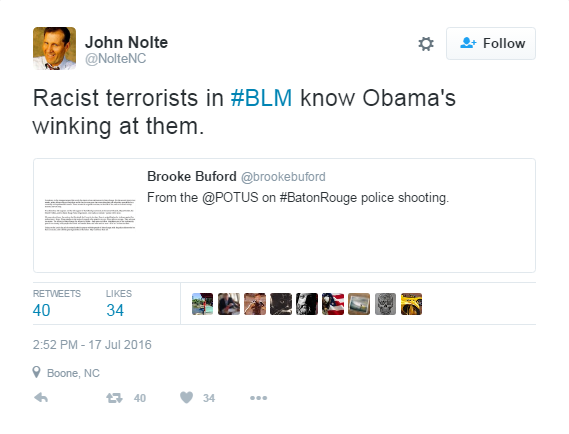The height and width of the screenshot is (434, 569).
Task: Reply to the tweet using arrow icon
Action: click(41, 398)
